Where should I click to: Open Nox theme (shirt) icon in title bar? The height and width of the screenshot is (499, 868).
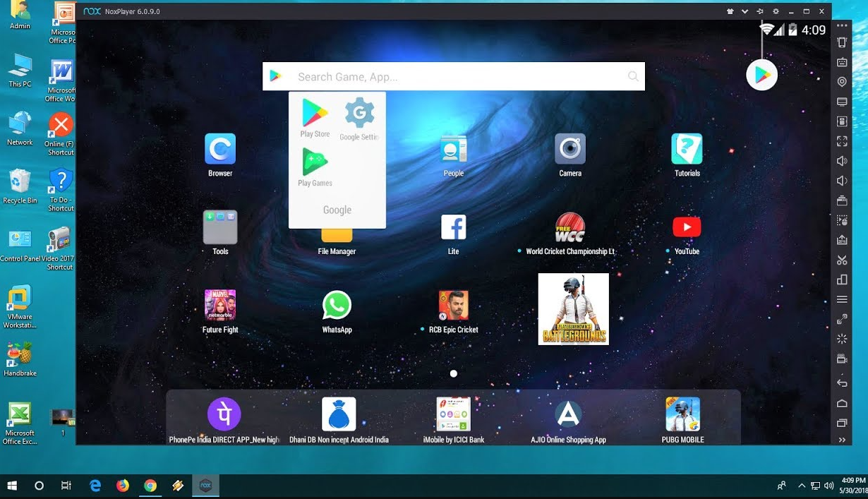[730, 11]
